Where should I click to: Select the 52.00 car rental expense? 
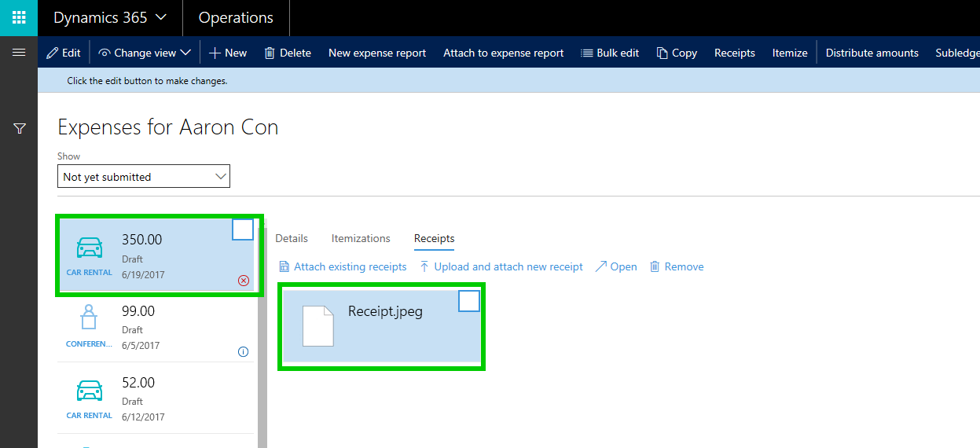click(x=157, y=398)
